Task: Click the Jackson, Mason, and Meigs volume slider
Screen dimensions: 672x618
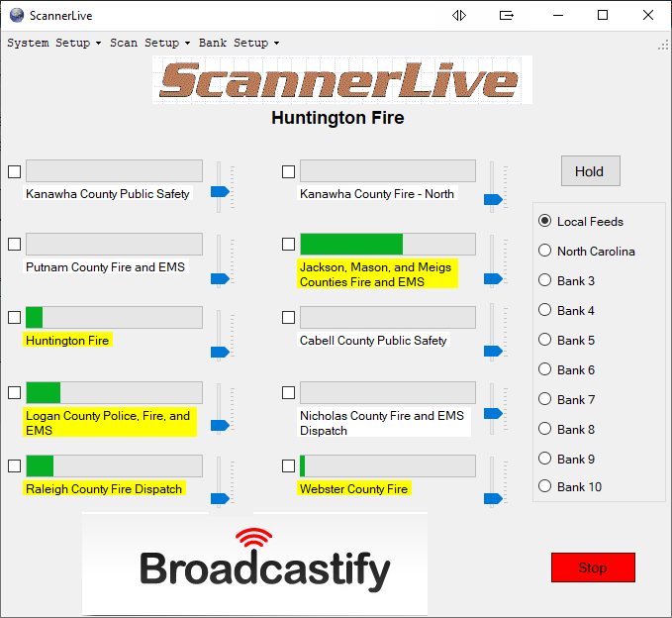Action: pos(493,278)
